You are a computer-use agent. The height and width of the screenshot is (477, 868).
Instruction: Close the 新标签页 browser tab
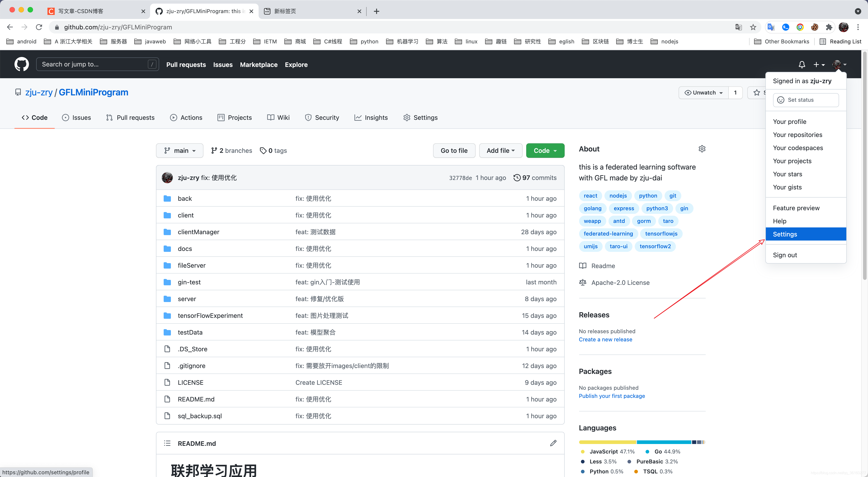pos(359,11)
